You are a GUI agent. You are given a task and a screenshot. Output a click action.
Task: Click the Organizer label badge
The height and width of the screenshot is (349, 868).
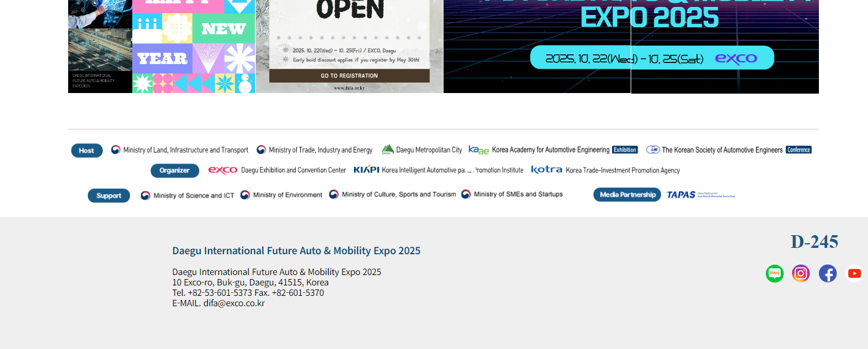click(175, 170)
